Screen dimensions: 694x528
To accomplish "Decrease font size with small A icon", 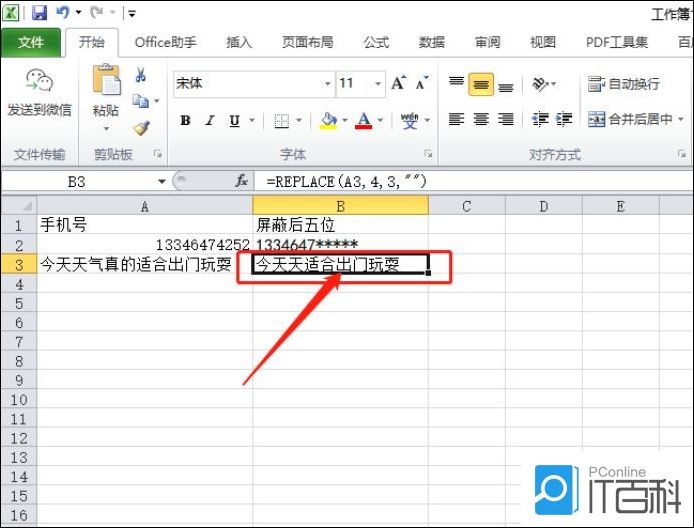I will (x=422, y=83).
